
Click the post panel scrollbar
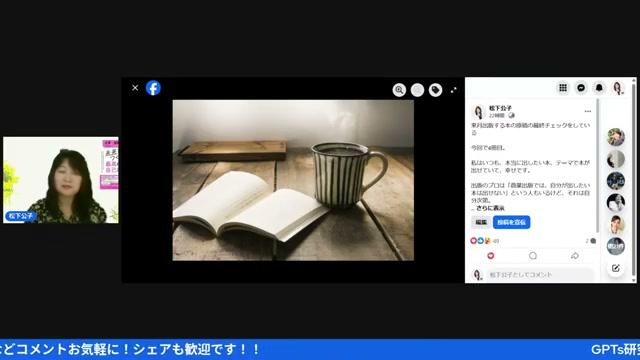[x=598, y=165]
